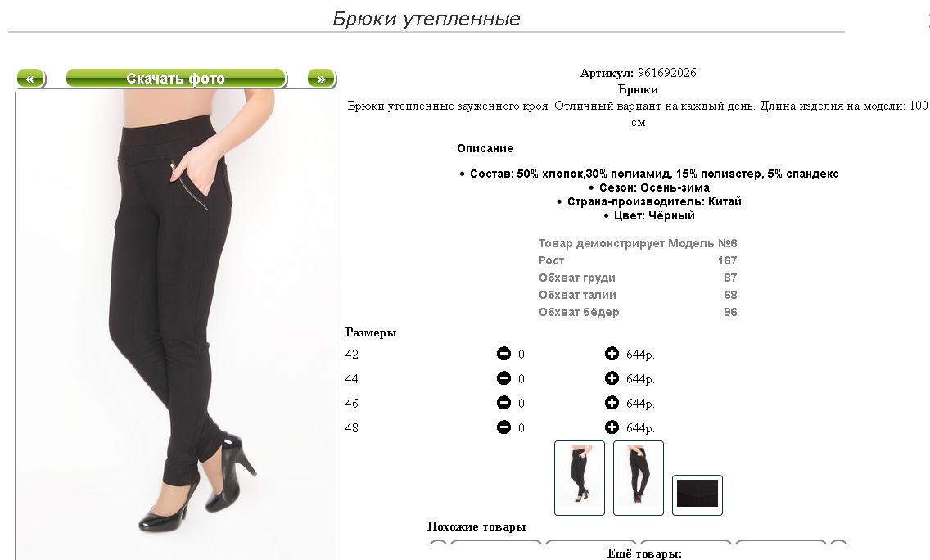930x560 pixels.
Task: Open black fabric close-up thumbnail
Action: click(697, 495)
